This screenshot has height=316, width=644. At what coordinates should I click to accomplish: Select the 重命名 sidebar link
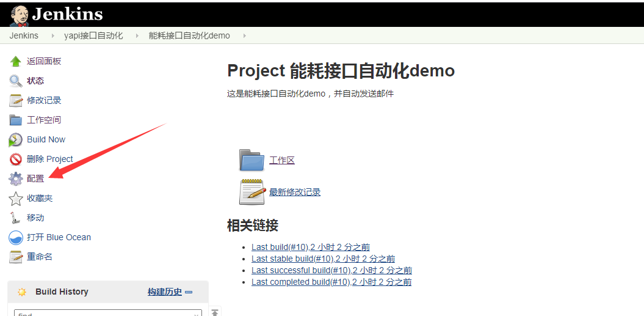pyautogui.click(x=40, y=257)
